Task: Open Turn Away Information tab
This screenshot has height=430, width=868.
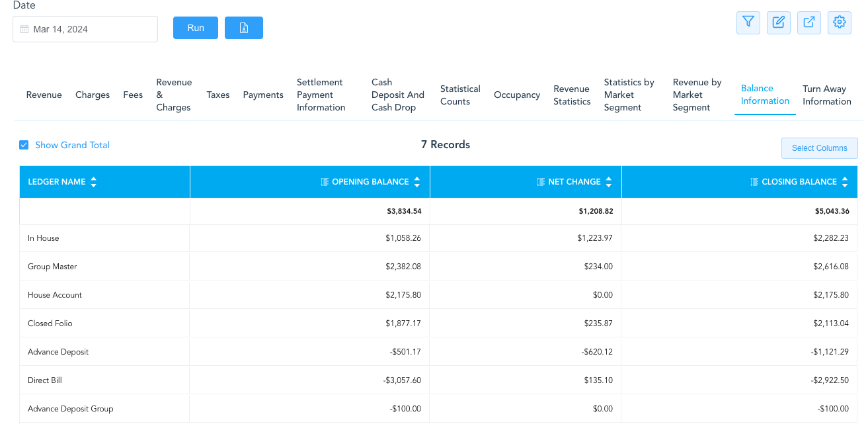Action: point(826,95)
